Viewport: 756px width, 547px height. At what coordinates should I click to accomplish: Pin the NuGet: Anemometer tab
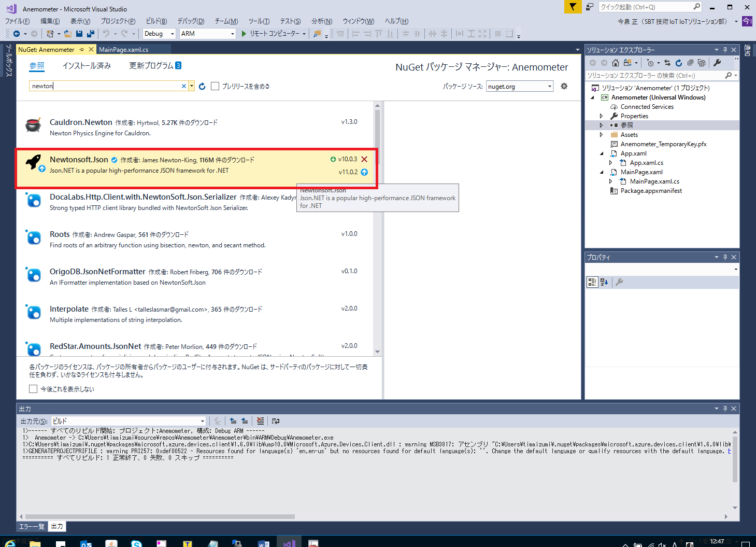point(81,49)
